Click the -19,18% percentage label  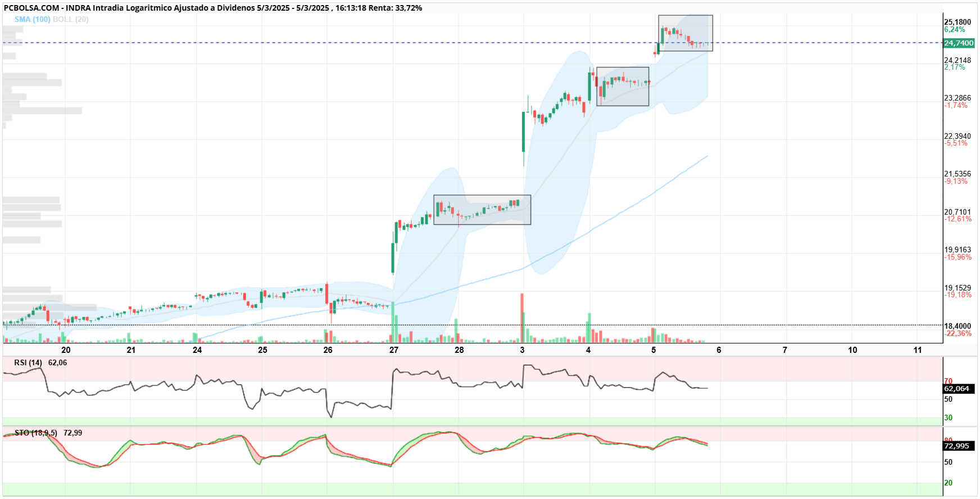958,295
